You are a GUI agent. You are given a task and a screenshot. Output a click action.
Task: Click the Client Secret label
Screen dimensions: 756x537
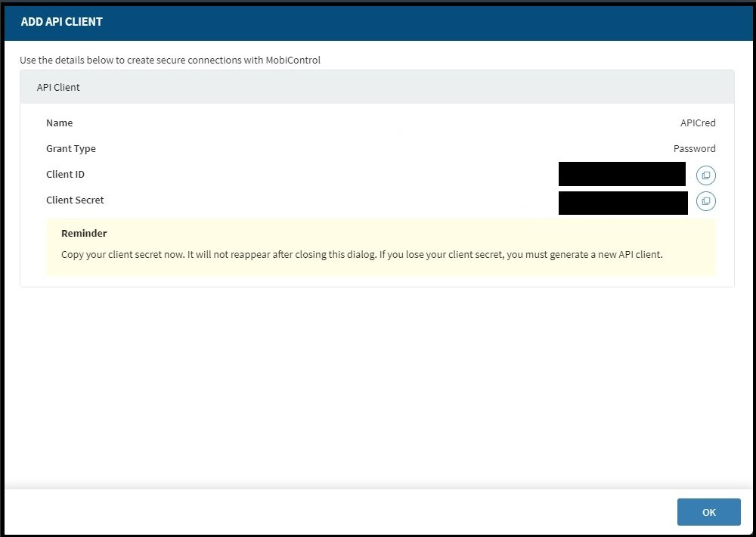coord(75,200)
